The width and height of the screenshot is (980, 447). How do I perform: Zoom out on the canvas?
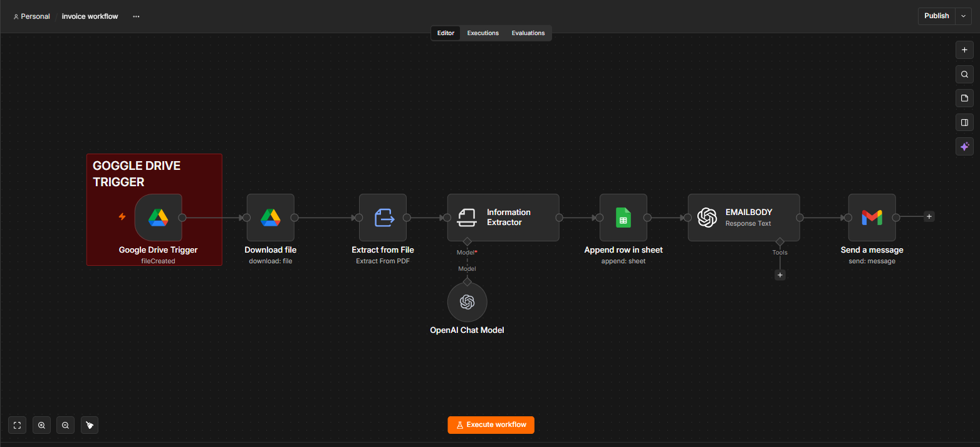tap(65, 425)
